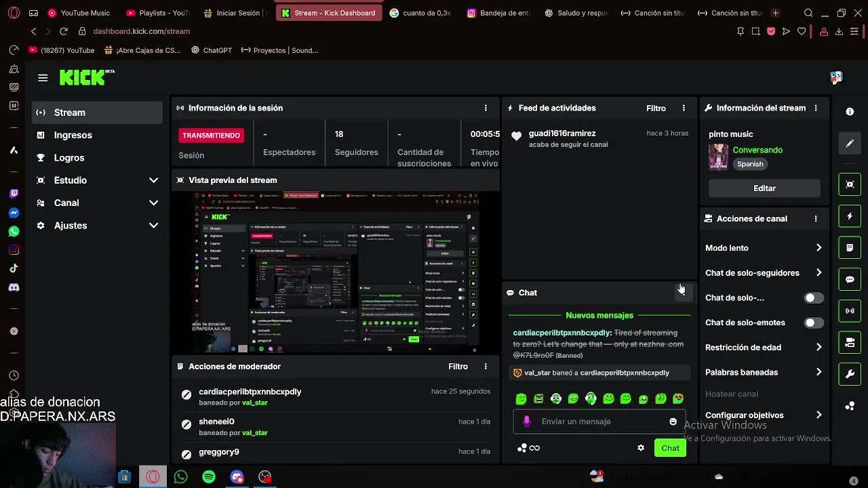Select Stream in the left sidebar
The width and height of the screenshot is (868, 488).
point(97,113)
